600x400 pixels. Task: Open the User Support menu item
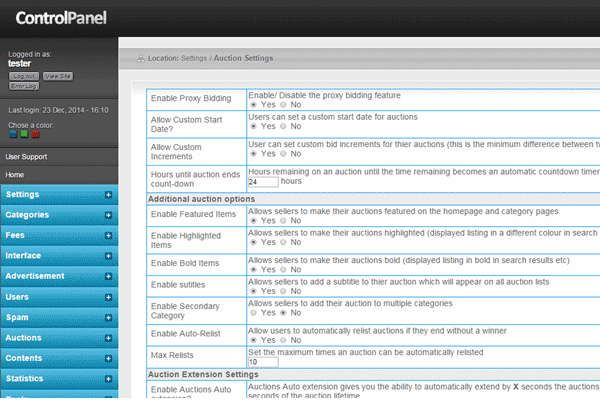30,157
